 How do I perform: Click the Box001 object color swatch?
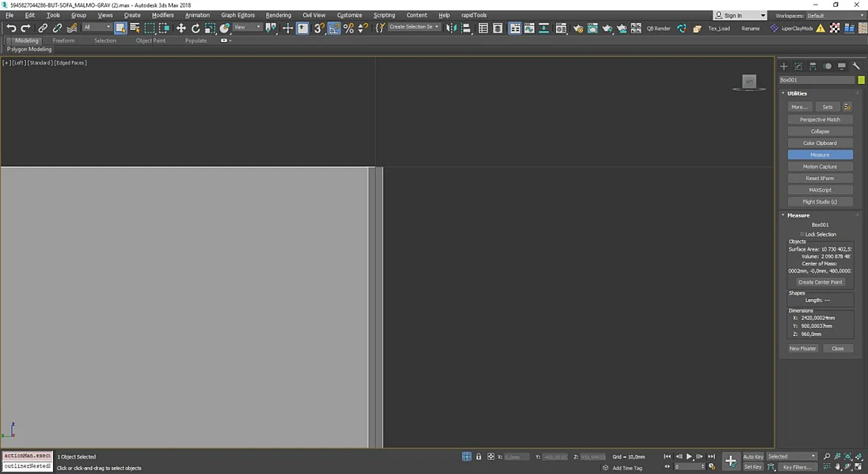coord(861,80)
